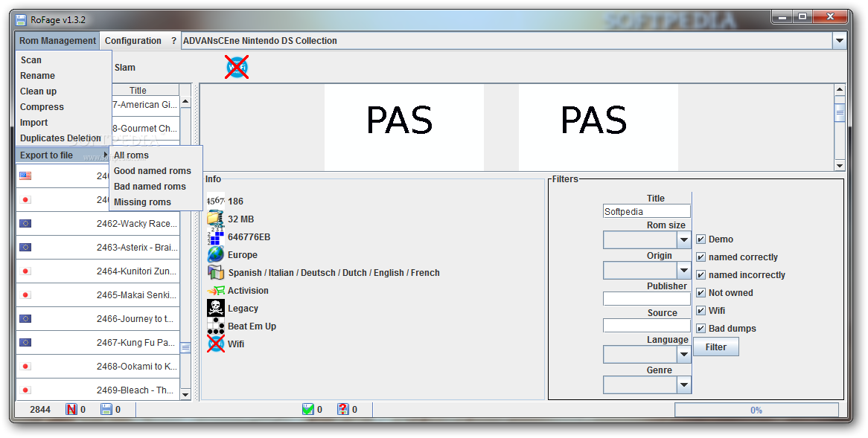Viewport: 868px width, 438px height.
Task: Open the ? help menu
Action: (173, 40)
